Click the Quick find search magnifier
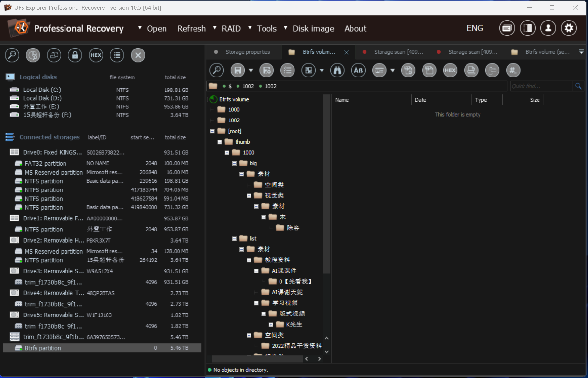 point(579,86)
